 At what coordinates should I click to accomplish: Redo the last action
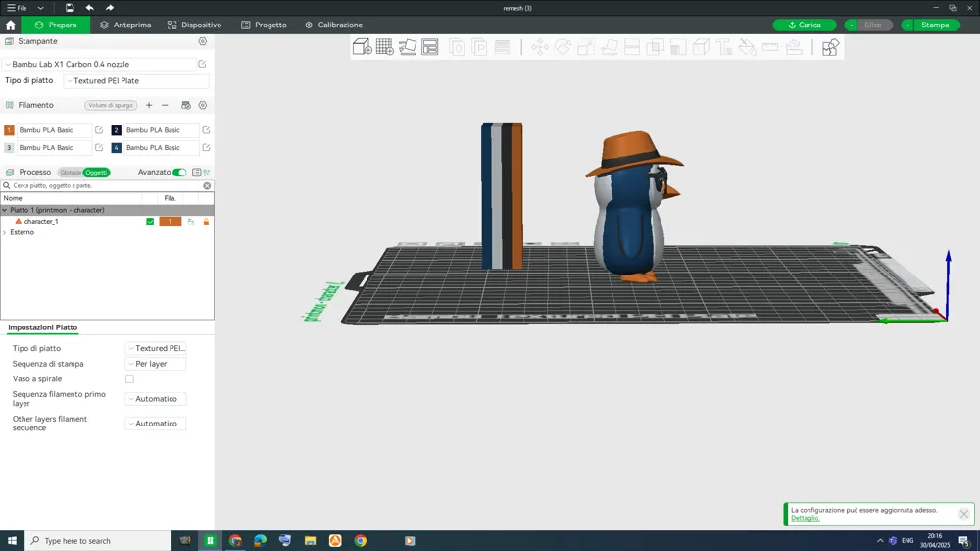coord(110,8)
